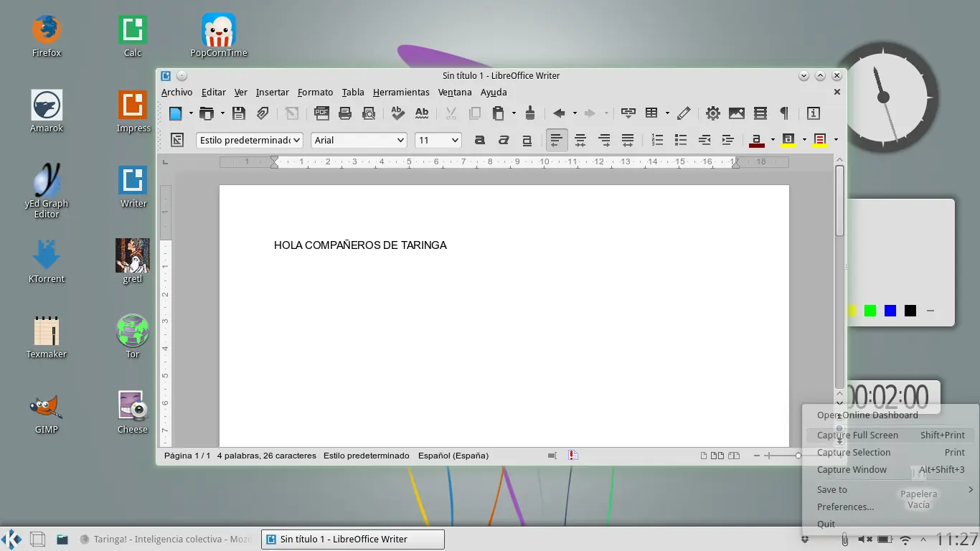The image size is (980, 551).
Task: Toggle Align Right alignment
Action: pos(604,140)
